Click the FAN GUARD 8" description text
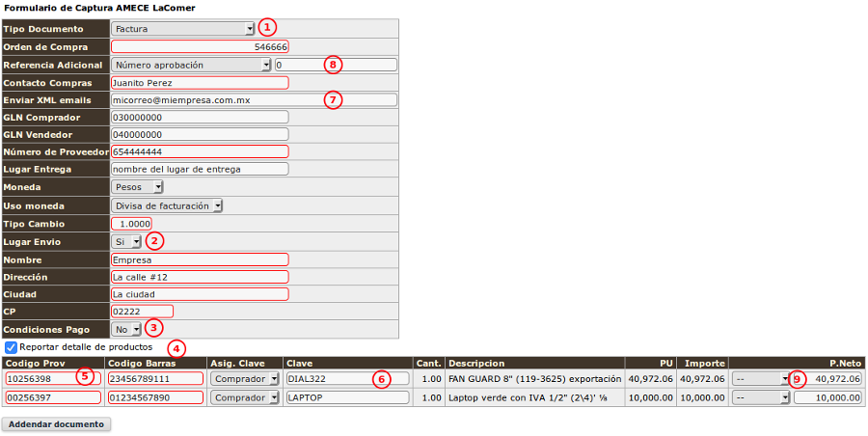The height and width of the screenshot is (436, 868). click(x=535, y=379)
